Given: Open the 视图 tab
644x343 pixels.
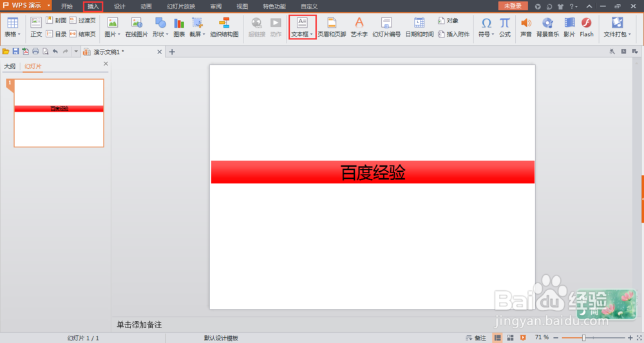Looking at the screenshot, I should coord(242,6).
